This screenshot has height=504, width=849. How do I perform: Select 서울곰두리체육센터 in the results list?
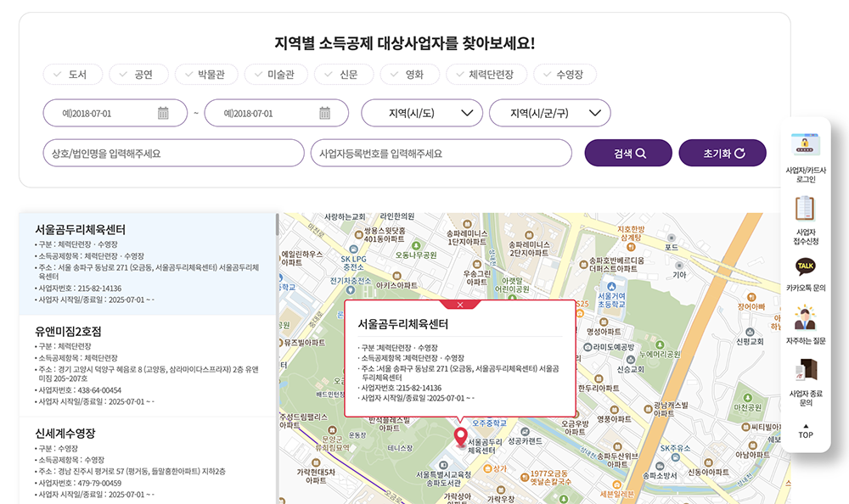click(x=147, y=264)
